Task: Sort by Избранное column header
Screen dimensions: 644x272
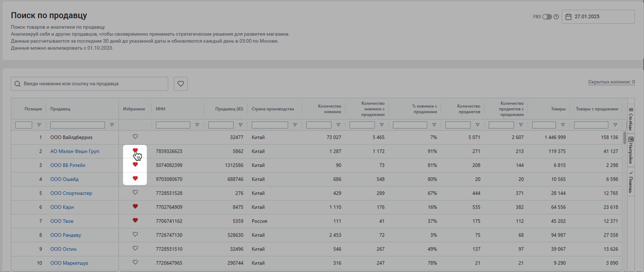Action: [134, 109]
